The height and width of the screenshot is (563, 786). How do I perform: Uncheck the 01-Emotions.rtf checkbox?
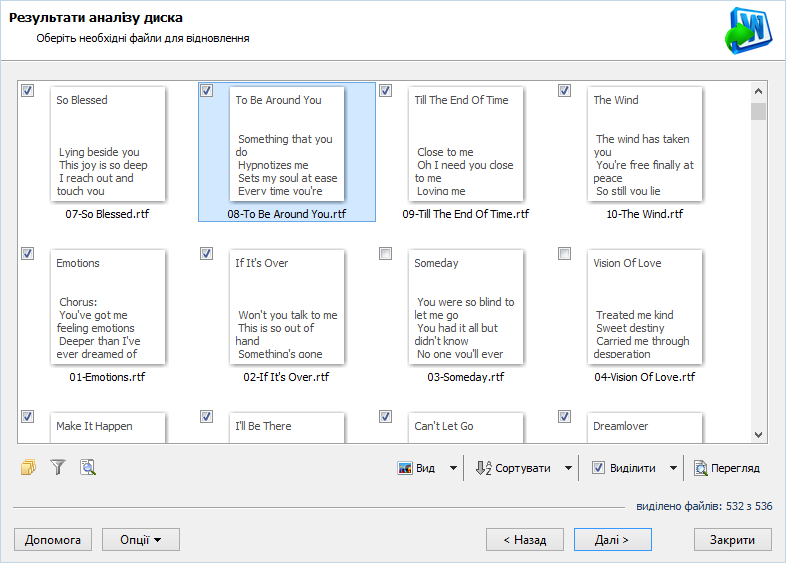click(x=28, y=254)
